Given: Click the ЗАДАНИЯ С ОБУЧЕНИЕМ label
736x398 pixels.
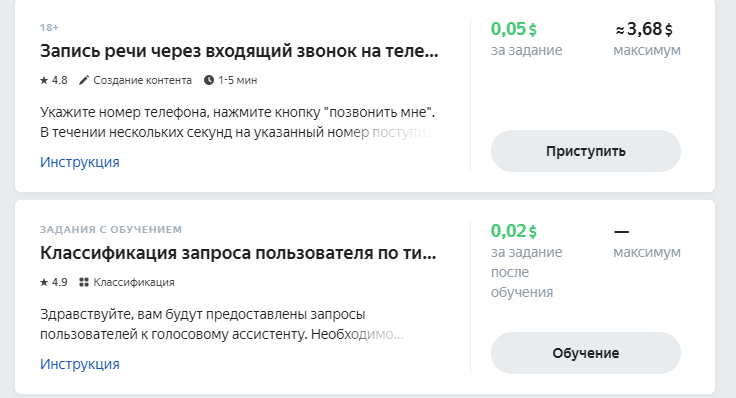Looking at the screenshot, I should 111,230.
